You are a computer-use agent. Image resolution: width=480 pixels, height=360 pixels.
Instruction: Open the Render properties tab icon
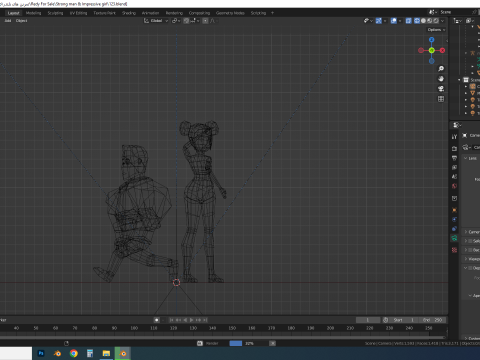(x=454, y=148)
